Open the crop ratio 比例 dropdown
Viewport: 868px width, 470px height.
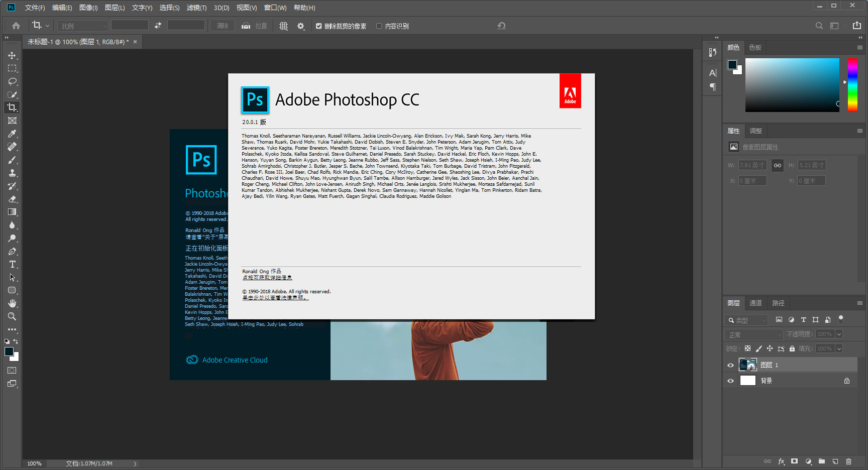pos(82,25)
